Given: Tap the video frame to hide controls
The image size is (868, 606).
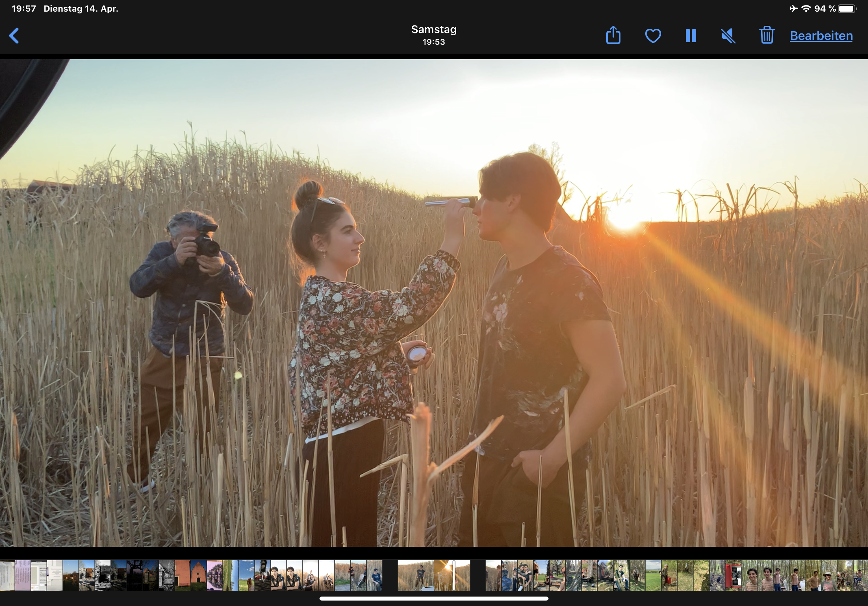Looking at the screenshot, I should pyautogui.click(x=434, y=302).
